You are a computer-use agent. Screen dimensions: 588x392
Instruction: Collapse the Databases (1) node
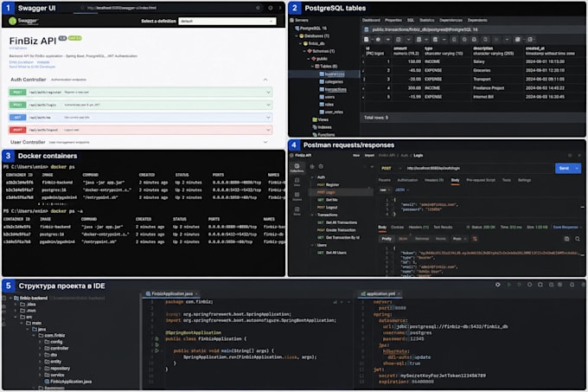click(297, 36)
